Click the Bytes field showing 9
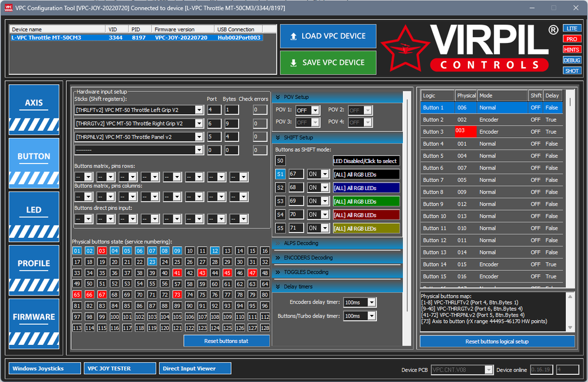 (231, 124)
